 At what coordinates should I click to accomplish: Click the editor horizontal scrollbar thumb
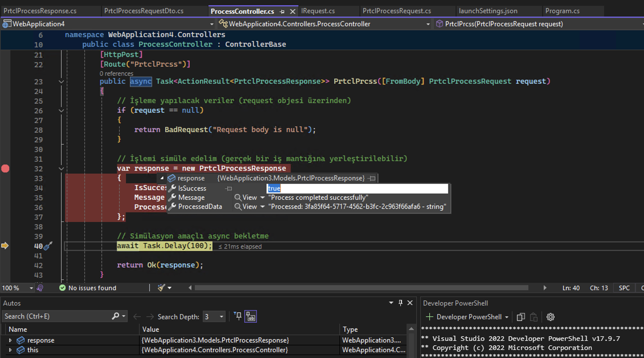click(361, 288)
